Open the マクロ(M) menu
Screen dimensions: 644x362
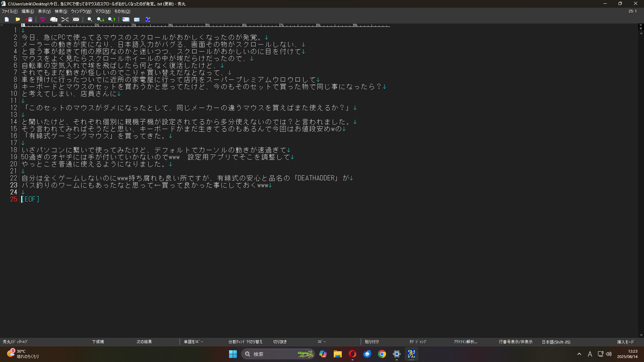pos(103,11)
